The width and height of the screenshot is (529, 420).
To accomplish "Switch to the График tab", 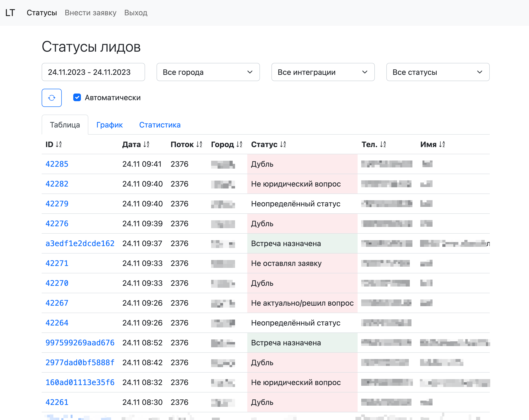I will click(109, 125).
